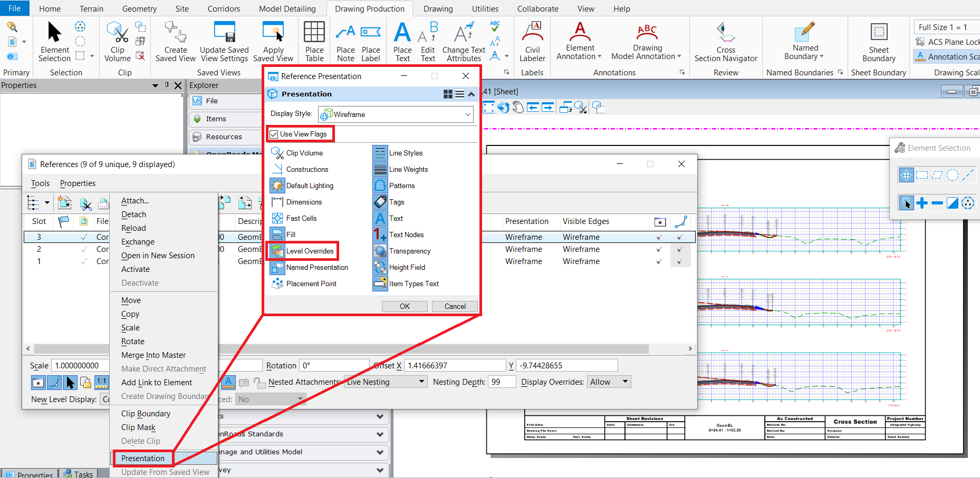Select Individual mode in Element Selection
Viewport: 980px width, 478px height.
(x=906, y=175)
